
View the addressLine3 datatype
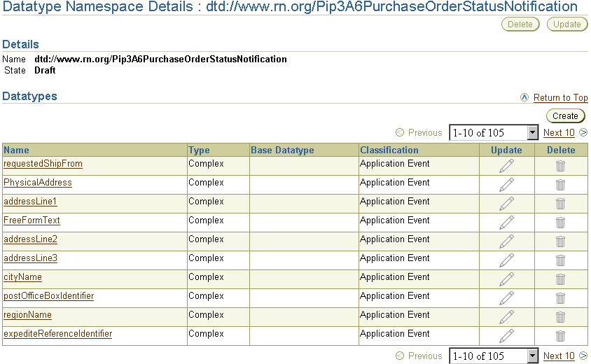click(x=31, y=258)
